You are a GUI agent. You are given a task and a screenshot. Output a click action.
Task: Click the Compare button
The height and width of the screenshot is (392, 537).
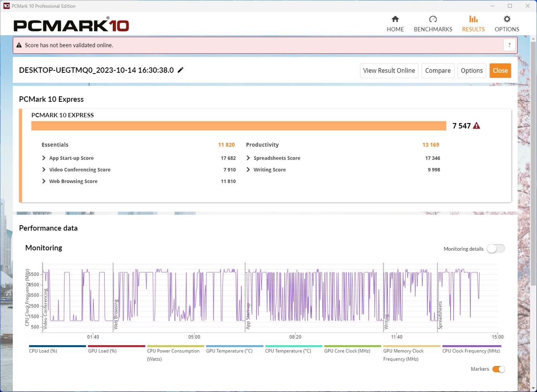click(x=438, y=70)
